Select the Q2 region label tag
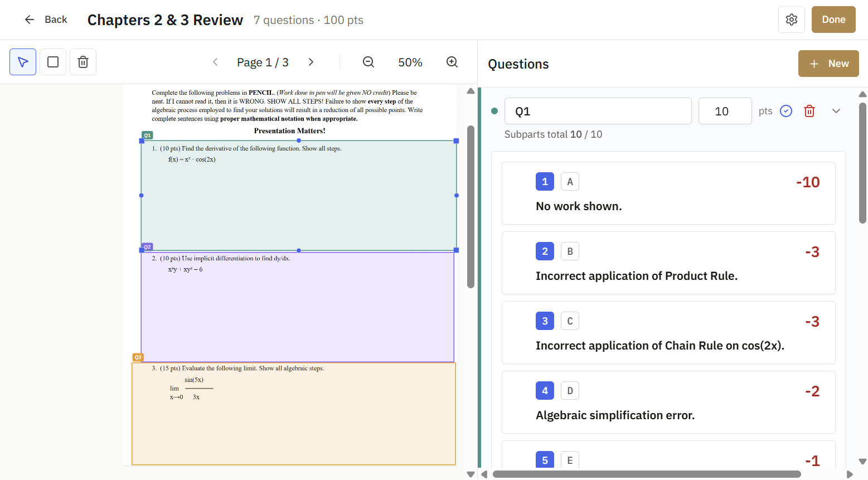The height and width of the screenshot is (480, 868). click(147, 246)
